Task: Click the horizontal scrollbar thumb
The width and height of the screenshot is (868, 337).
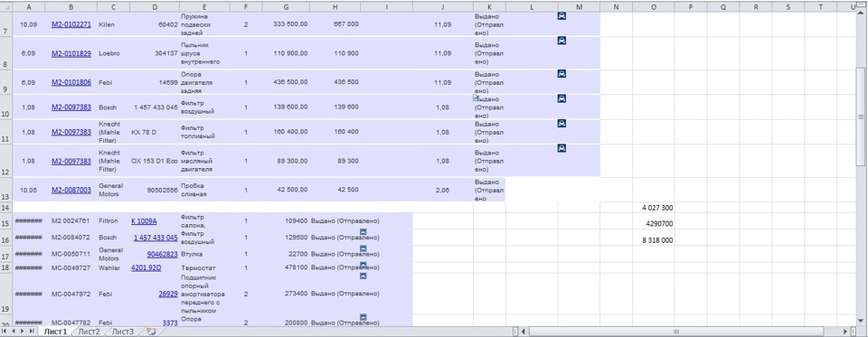Action: click(x=675, y=332)
